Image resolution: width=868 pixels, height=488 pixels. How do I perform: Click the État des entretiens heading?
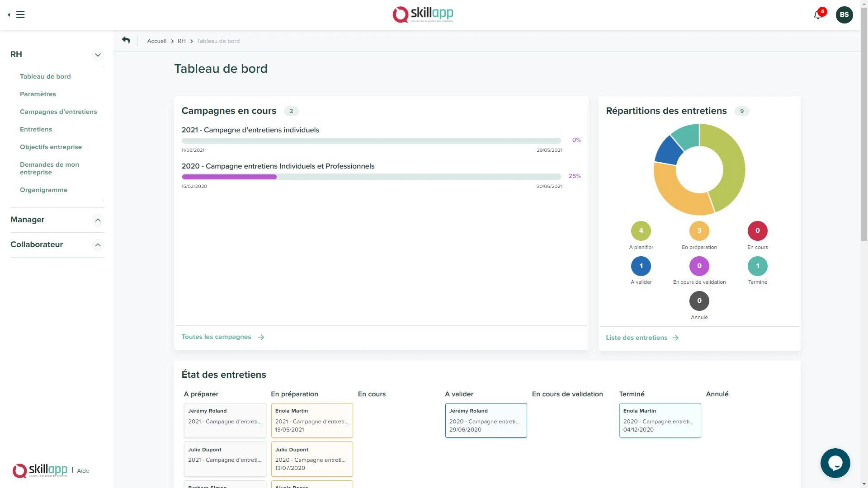click(224, 375)
